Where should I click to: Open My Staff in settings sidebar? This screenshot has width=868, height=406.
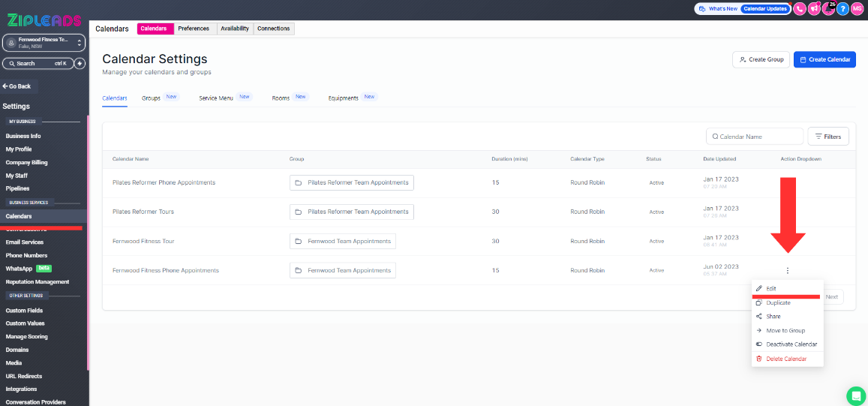17,175
